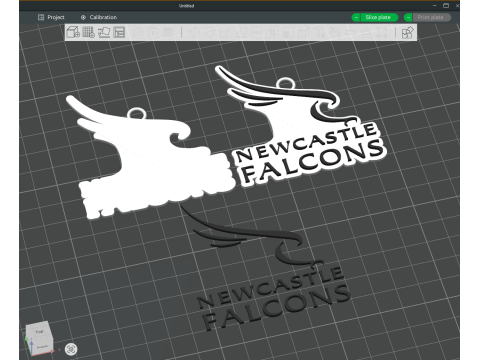Switch to the Project tab
This screenshot has width=480, height=360.
(x=51, y=17)
